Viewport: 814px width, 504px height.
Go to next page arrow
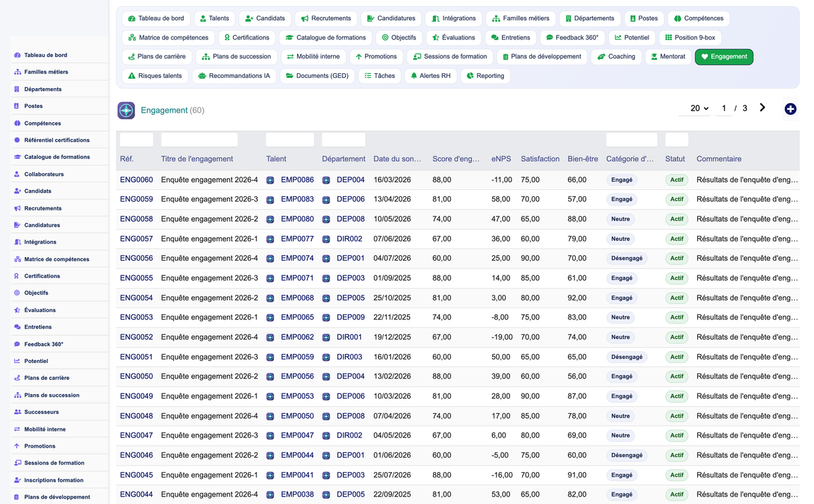coord(762,108)
